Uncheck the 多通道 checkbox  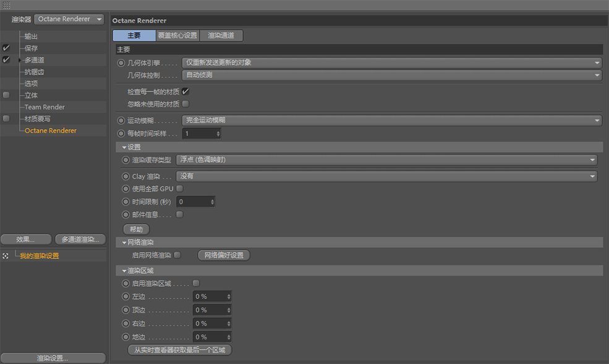click(6, 59)
